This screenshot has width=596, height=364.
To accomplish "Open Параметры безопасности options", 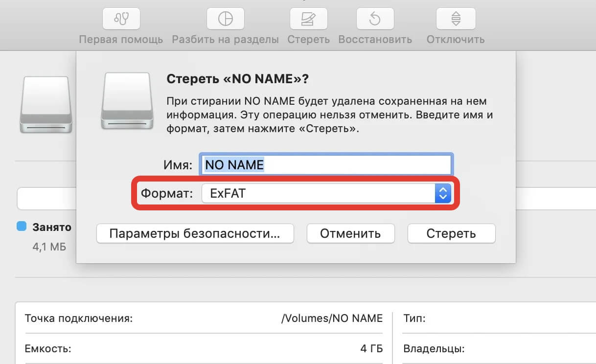I will (195, 233).
